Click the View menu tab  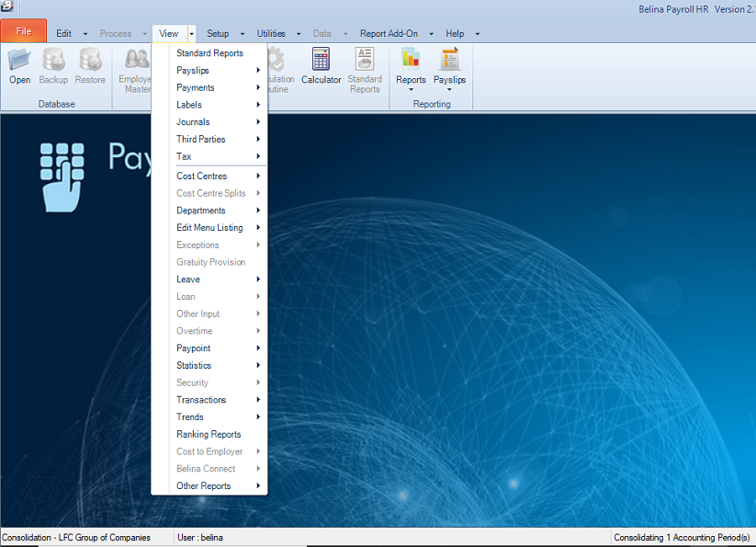point(169,34)
